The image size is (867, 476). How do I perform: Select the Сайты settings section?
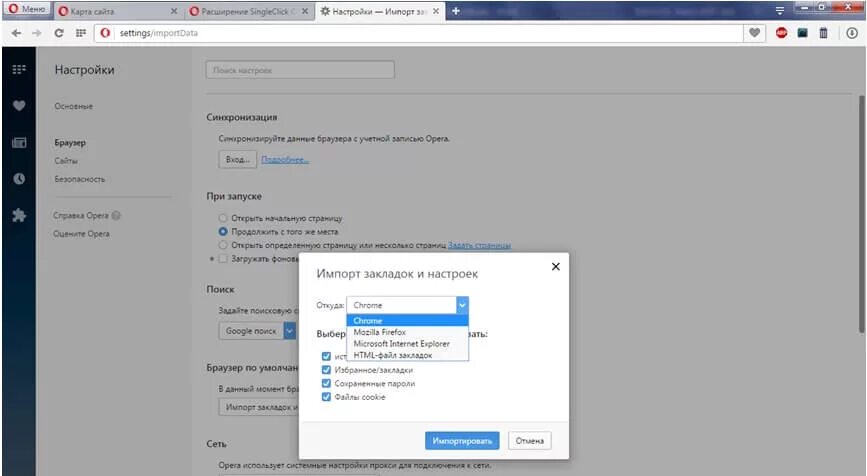pos(66,161)
